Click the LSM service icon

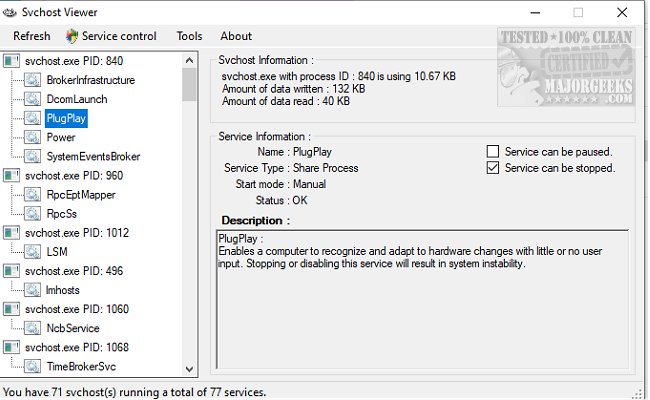click(33, 251)
